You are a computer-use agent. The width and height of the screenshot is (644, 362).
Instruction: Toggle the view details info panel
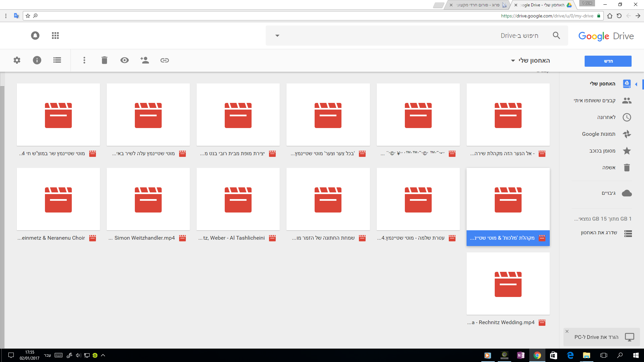point(37,60)
